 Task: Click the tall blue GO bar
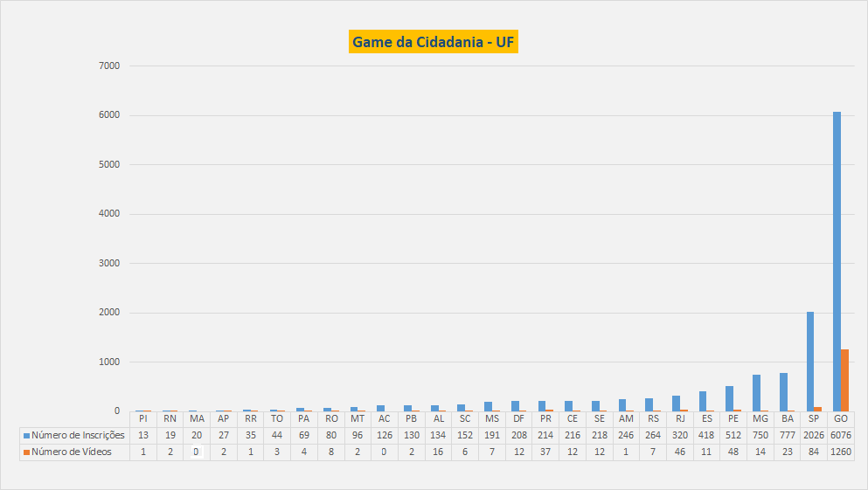click(837, 262)
